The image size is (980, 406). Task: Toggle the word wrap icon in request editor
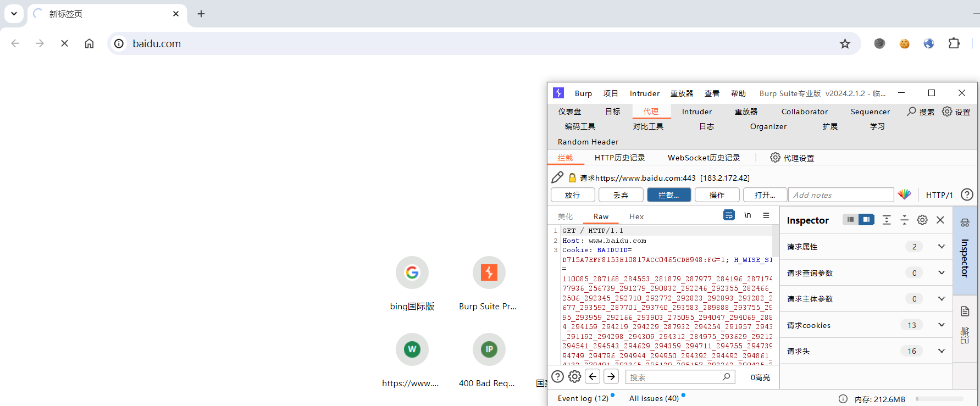pos(729,215)
